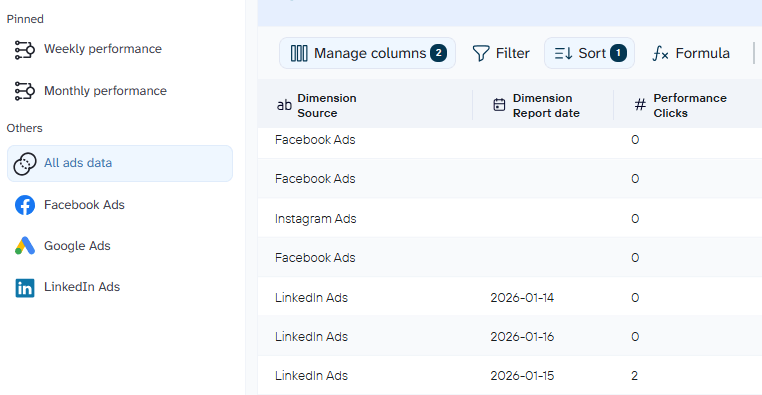Click the LinkedIn Ads cell dated 2026-01-16
Image resolution: width=762 pixels, height=395 pixels.
(x=312, y=337)
